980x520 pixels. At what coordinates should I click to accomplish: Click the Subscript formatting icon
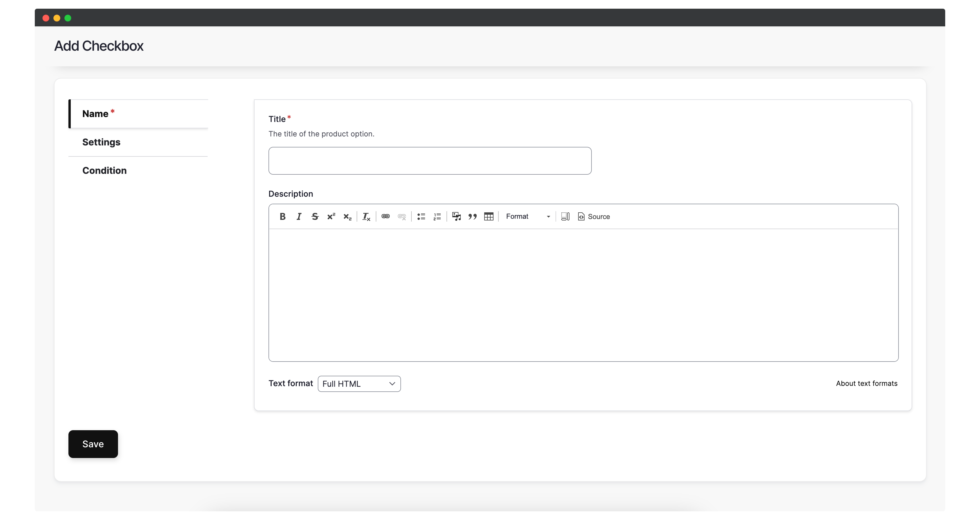coord(347,216)
